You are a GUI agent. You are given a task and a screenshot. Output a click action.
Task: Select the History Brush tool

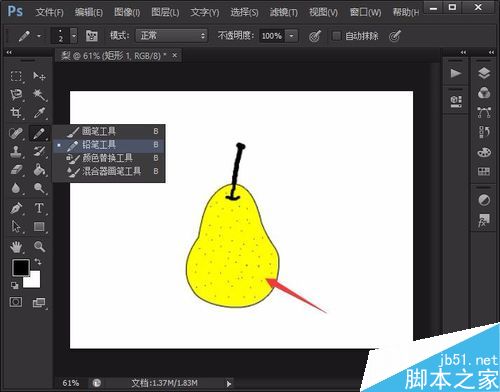[x=39, y=152]
